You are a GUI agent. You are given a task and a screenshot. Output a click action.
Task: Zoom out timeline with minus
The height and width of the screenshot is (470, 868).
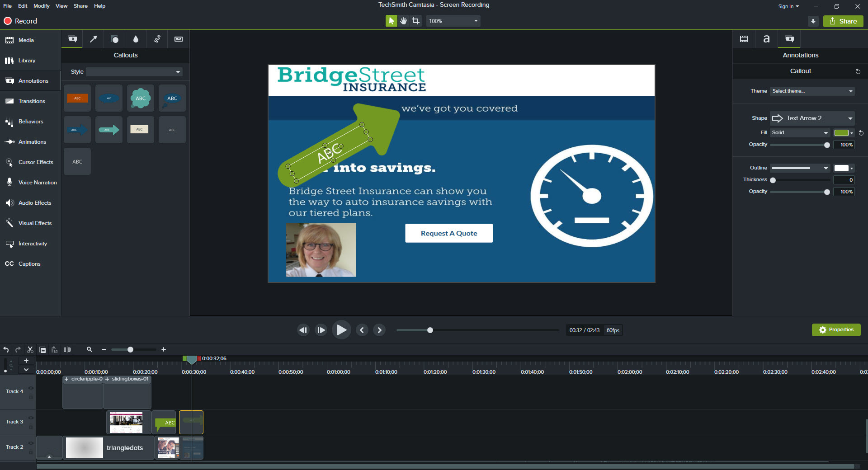click(x=104, y=349)
